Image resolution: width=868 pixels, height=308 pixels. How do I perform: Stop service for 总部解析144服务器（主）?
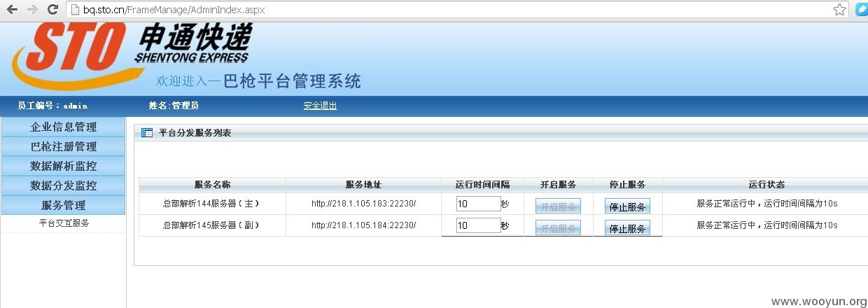(x=627, y=206)
